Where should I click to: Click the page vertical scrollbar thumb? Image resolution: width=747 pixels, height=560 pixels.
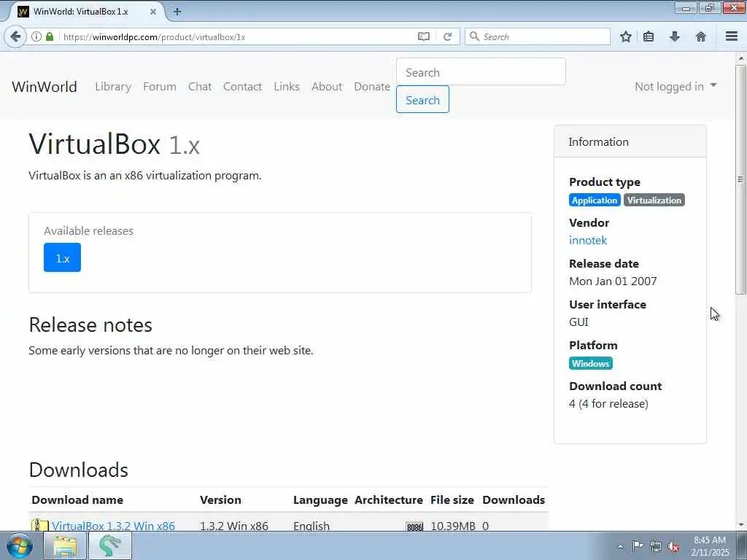(741, 179)
